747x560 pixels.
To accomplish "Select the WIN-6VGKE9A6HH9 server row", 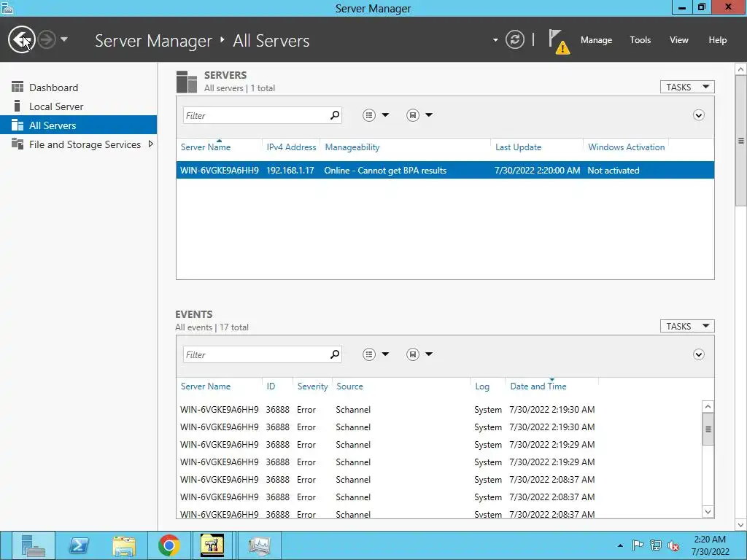I will 445,170.
